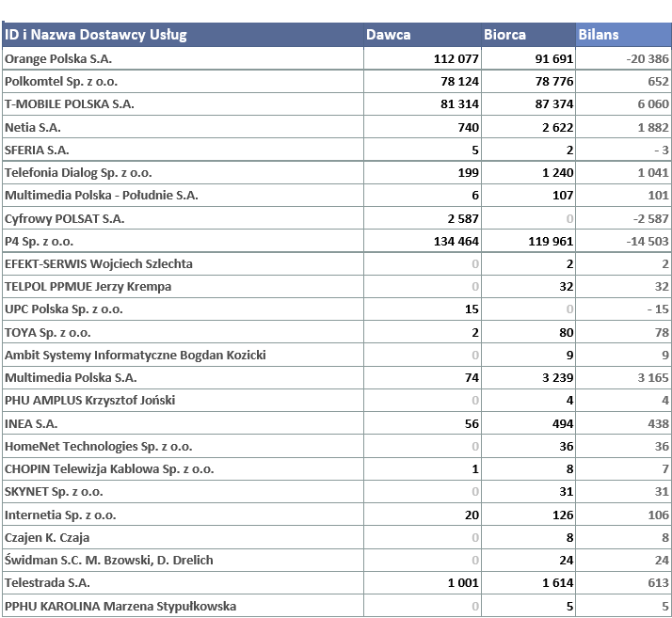
Task: Click the Telefonia Dialog Sp. z o.o. name
Action: coord(78,173)
